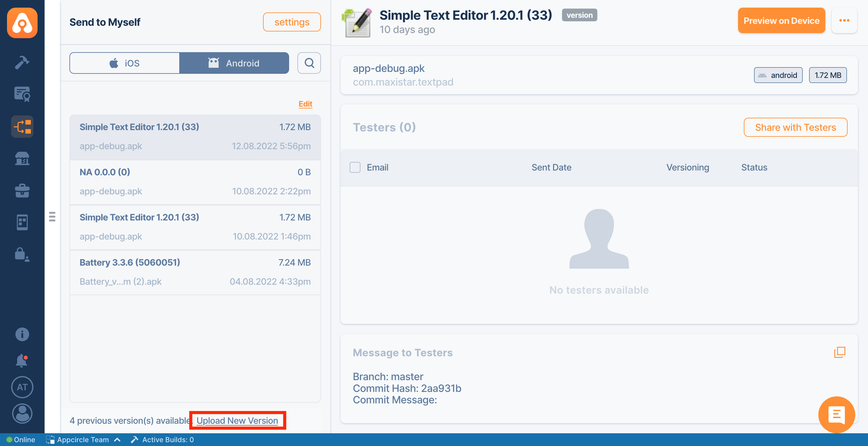The image size is (868, 446).
Task: Click the Simple Text Editor app icon
Action: click(x=357, y=22)
